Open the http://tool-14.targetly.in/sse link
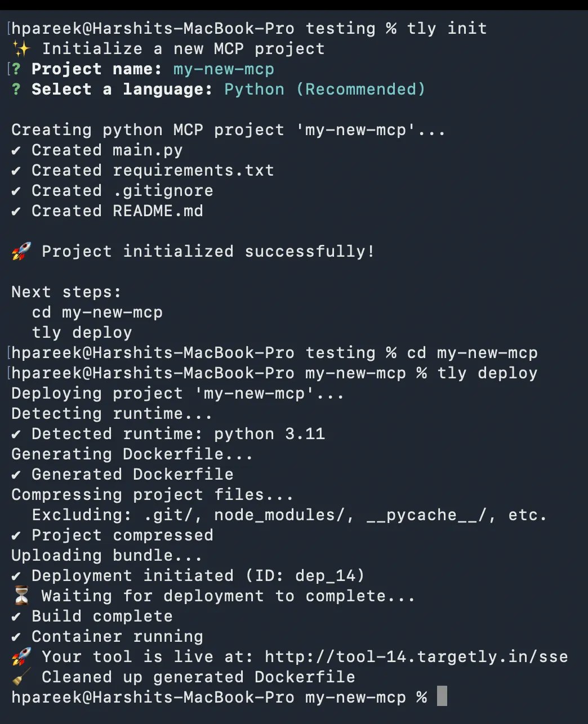This screenshot has height=724, width=588. [x=416, y=657]
